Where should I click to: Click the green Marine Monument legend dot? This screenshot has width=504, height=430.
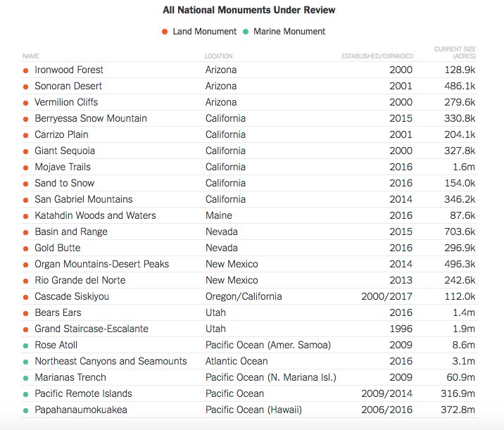click(246, 32)
